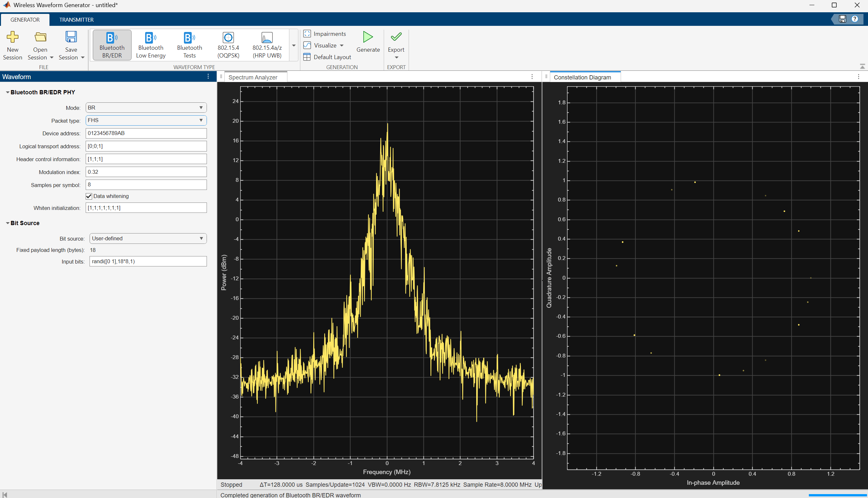Click the collapse panel icon at bottom-left
The image size is (868, 498).
click(x=5, y=494)
